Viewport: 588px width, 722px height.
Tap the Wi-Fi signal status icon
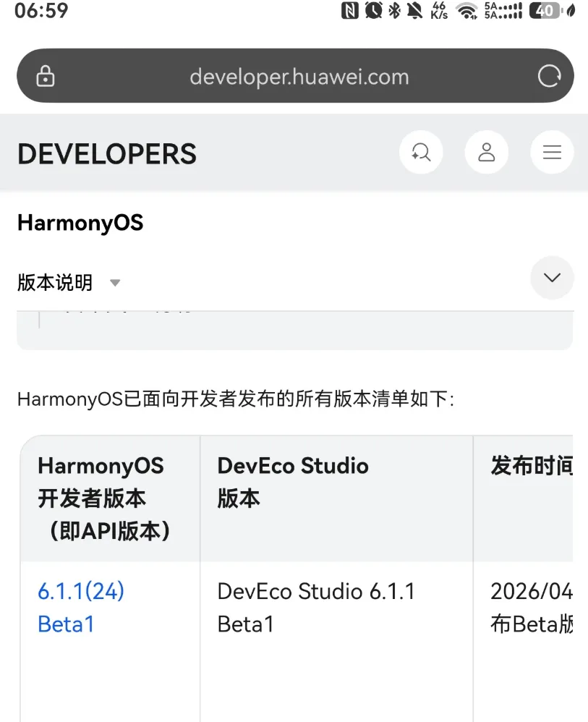[466, 11]
